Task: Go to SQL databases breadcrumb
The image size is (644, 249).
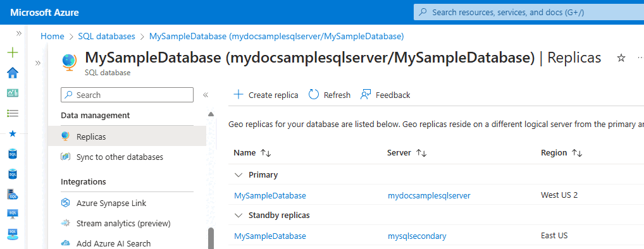Action: 106,36
